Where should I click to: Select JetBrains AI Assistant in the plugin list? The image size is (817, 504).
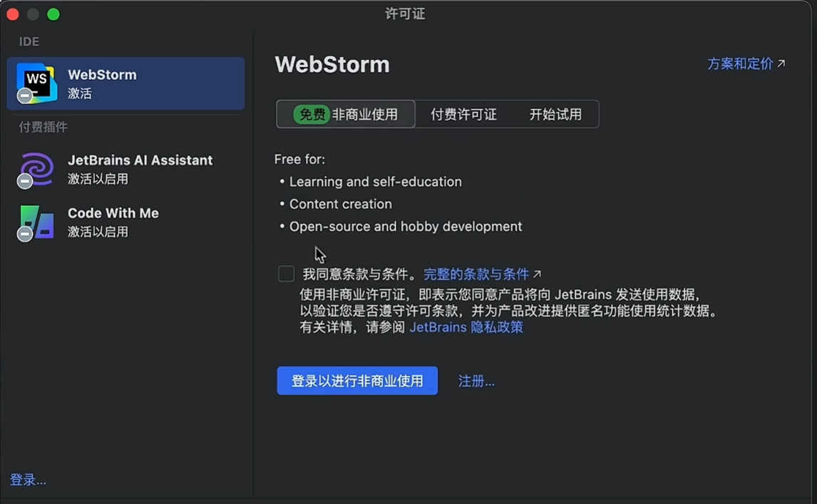(x=125, y=169)
